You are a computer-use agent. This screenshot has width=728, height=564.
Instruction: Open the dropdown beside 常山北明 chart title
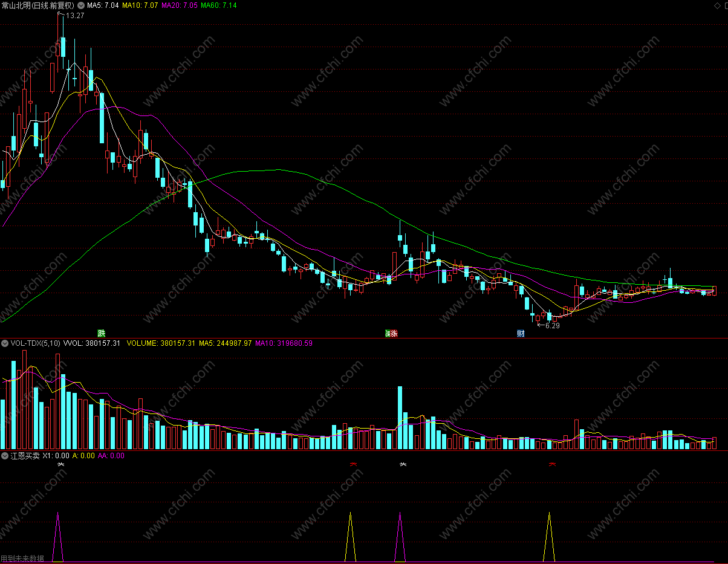(x=81, y=5)
